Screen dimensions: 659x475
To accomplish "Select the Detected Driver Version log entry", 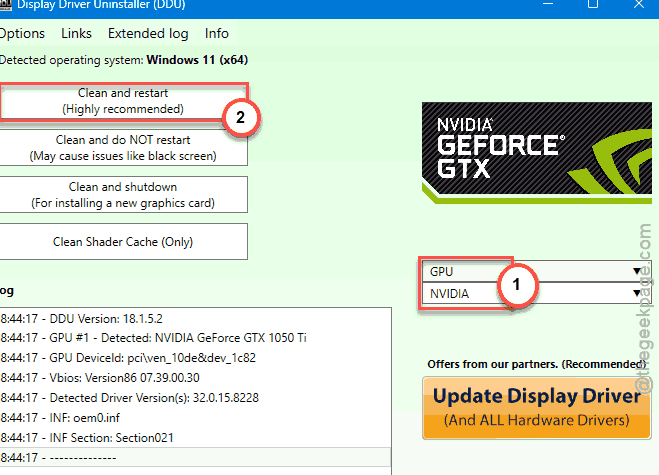I will 129,398.
